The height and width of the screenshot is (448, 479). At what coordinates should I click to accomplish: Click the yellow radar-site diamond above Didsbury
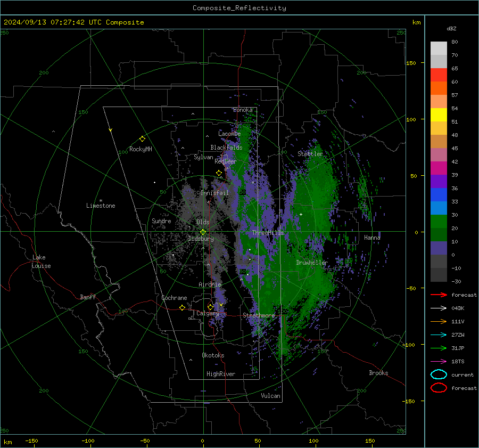(x=203, y=232)
